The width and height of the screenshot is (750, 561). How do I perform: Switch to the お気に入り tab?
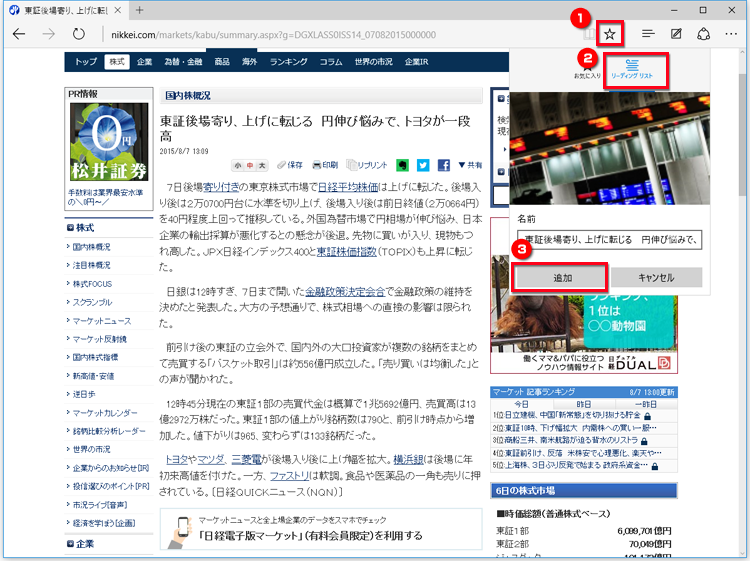587,69
